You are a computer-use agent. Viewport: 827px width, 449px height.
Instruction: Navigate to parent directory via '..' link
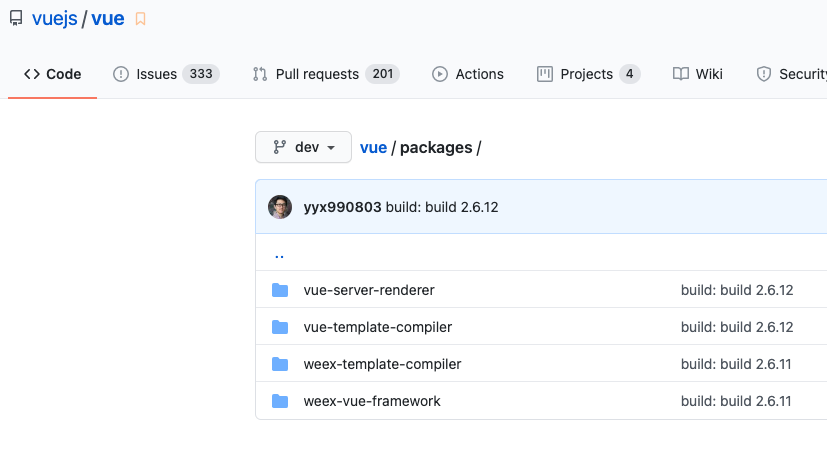(279, 253)
